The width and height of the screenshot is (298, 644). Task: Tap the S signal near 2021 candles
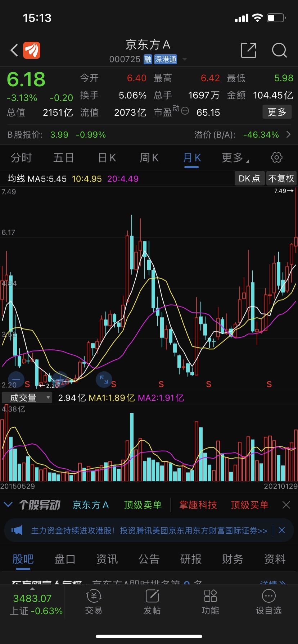269,384
